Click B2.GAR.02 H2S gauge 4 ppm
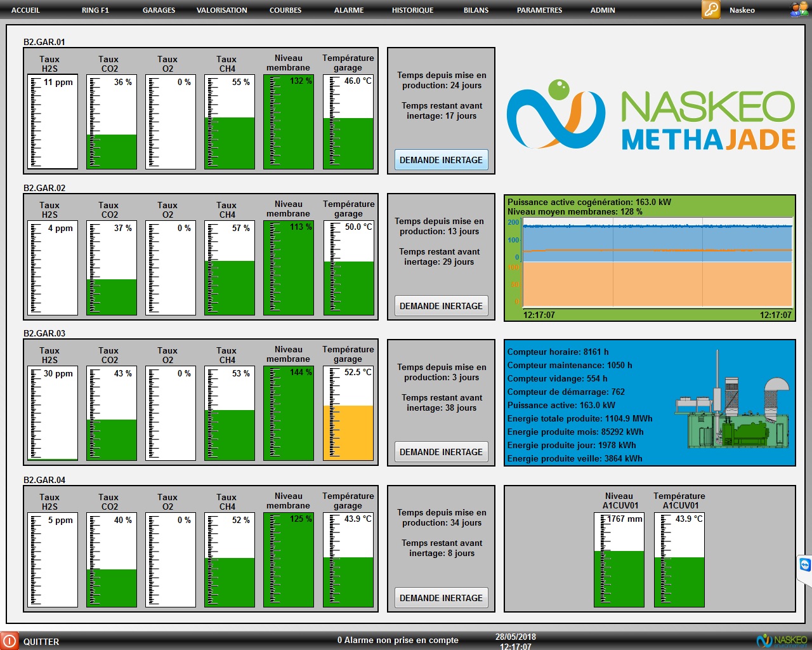Screen dimensions: 812x650 tap(53, 268)
